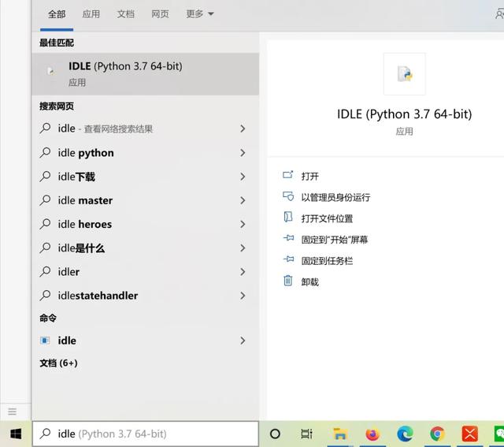Image resolution: width=504 pixels, height=447 pixels.
Task: Select the 全部 tab
Action: point(57,14)
